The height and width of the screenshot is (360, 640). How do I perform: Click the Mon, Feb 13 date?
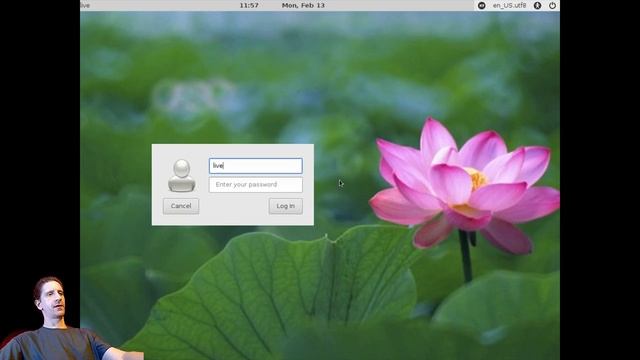[x=303, y=5]
